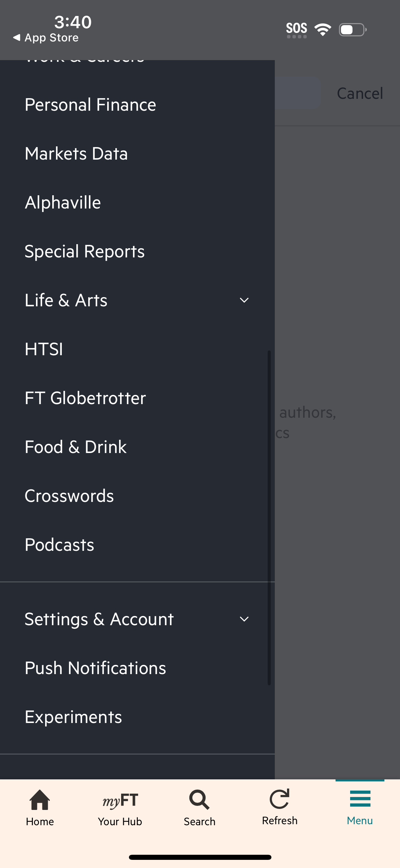Open the HTSI section
Viewport: 400px width, 868px height.
tap(44, 349)
